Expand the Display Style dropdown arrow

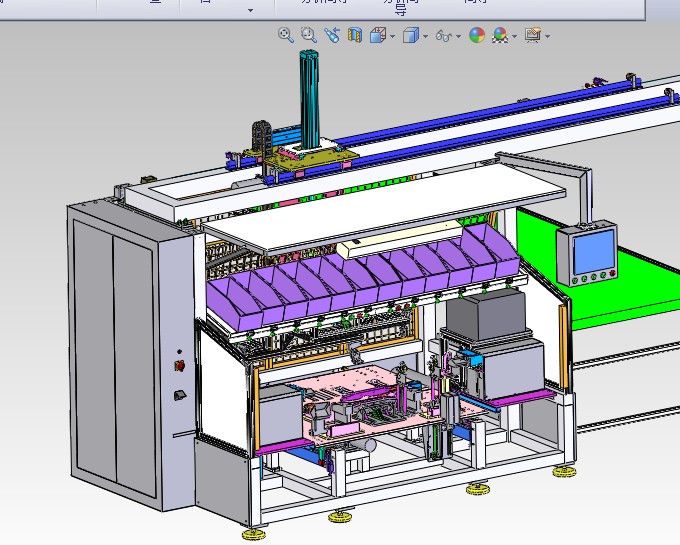coord(427,37)
